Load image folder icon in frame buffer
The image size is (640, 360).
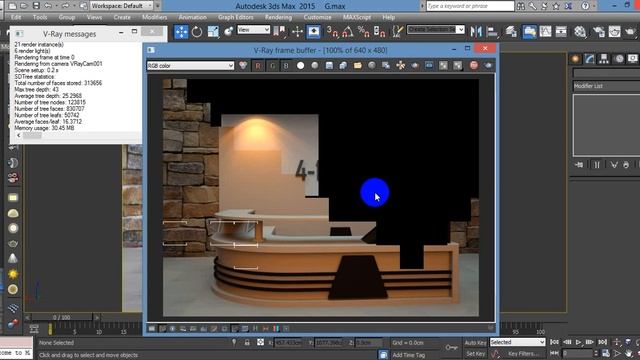[x=358, y=65]
